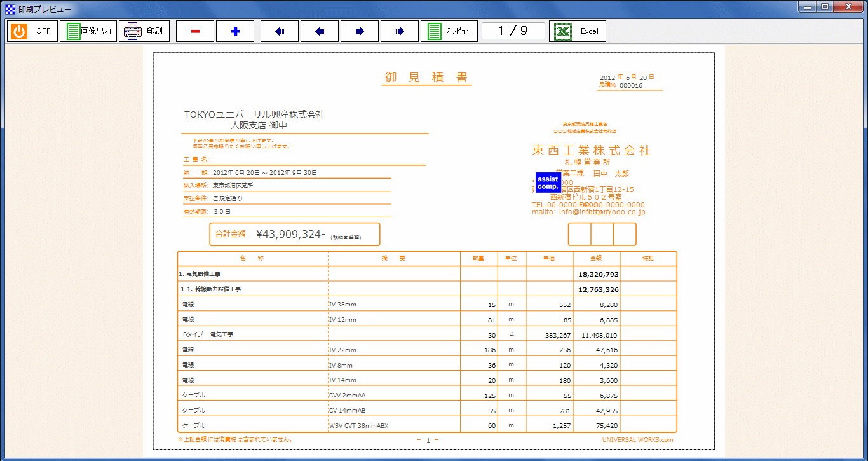Open the プレビュー preview button

point(449,31)
